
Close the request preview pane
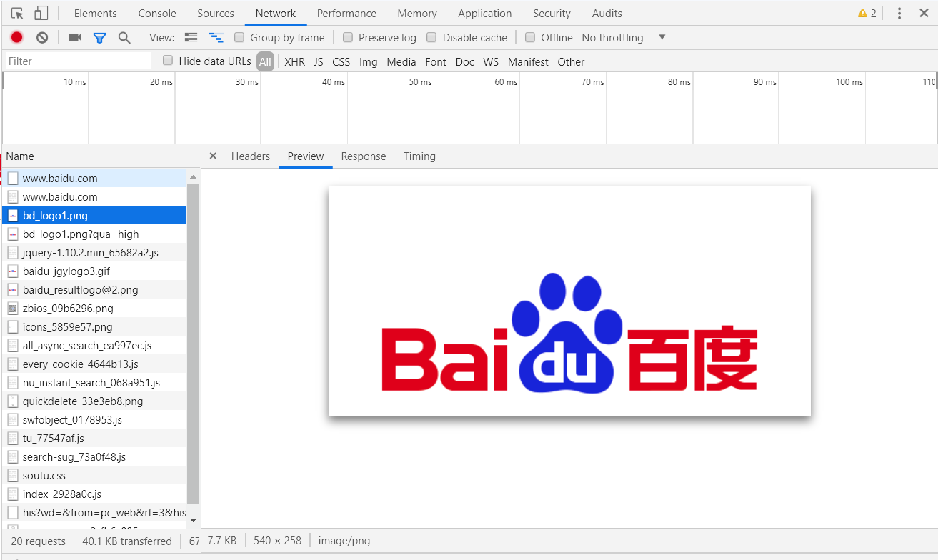coord(213,156)
